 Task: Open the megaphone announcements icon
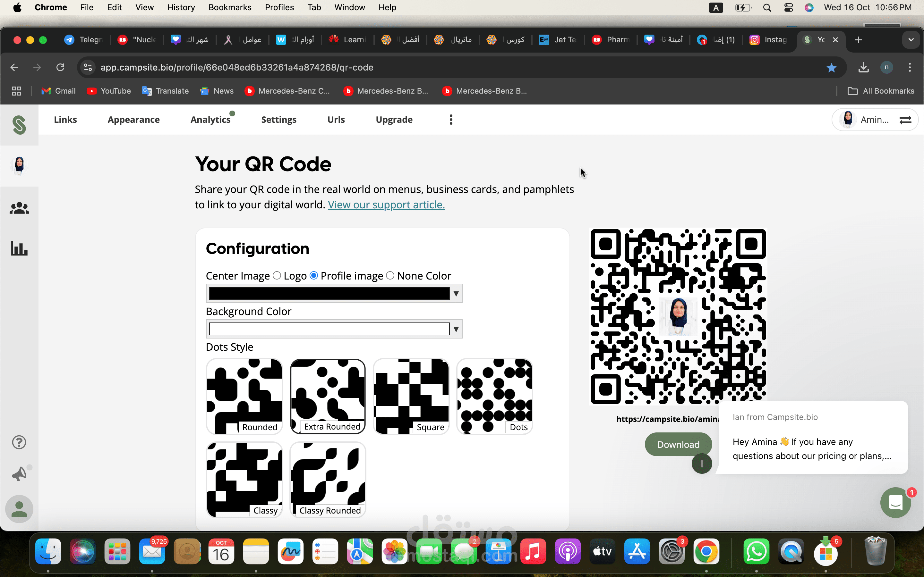pyautogui.click(x=19, y=474)
